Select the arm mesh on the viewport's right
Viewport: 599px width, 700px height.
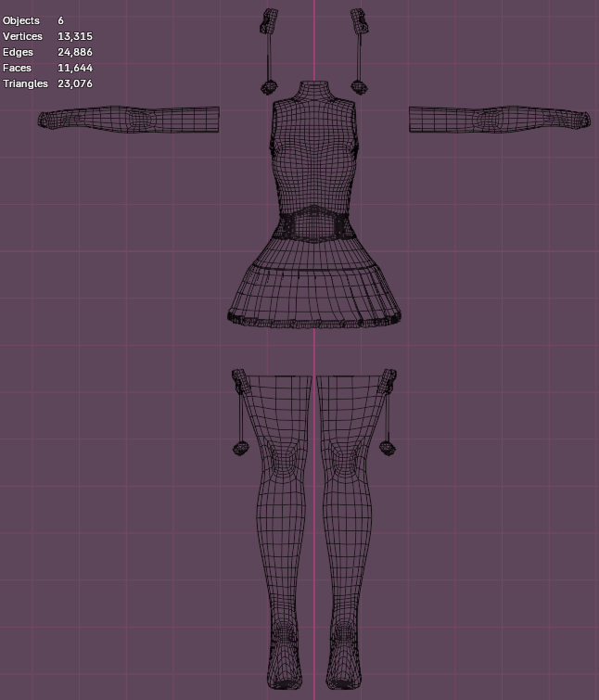500,120
